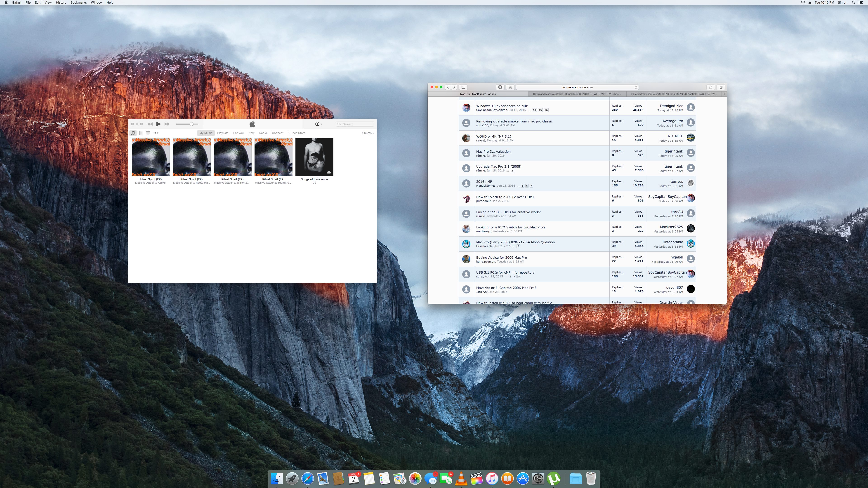Viewport: 868px width, 488px height.
Task: Open the iTunes account dropdown
Action: pyautogui.click(x=318, y=124)
